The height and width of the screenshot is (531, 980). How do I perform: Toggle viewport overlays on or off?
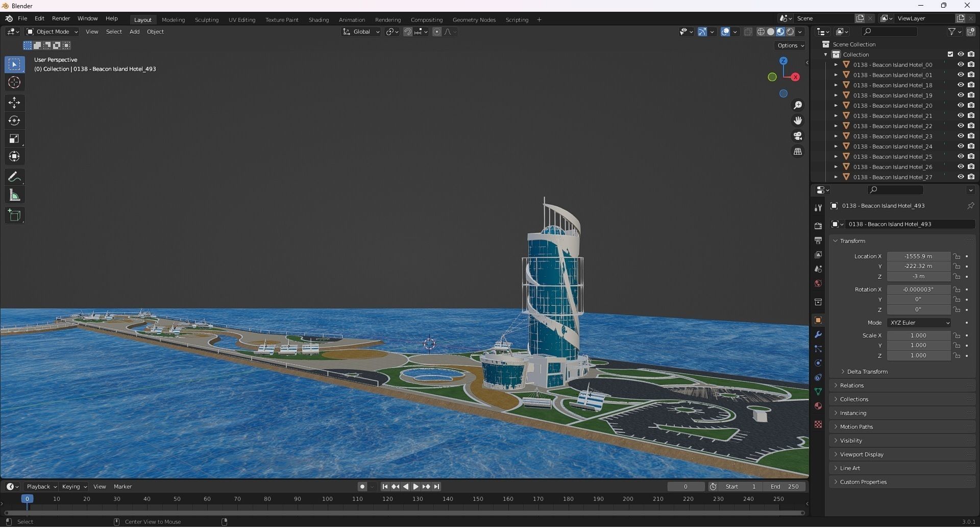coord(725,32)
